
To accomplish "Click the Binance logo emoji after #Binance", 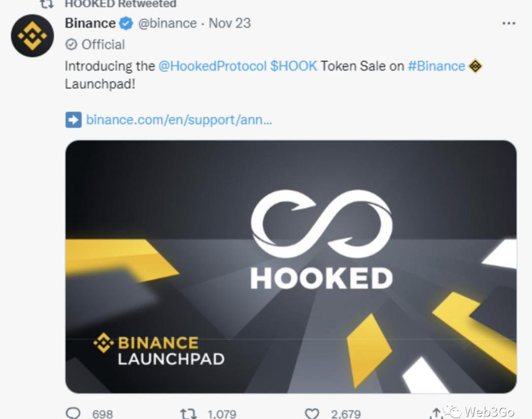I will (475, 66).
